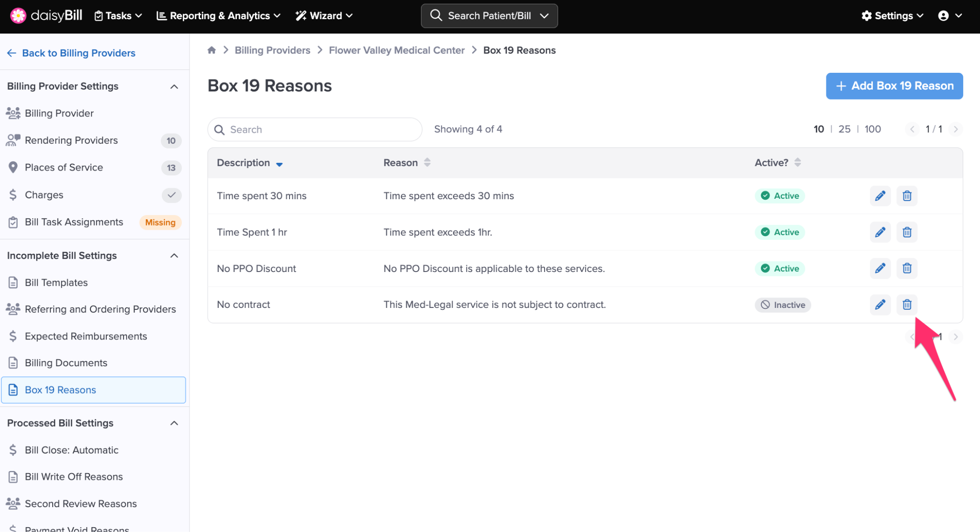Viewport: 980px width, 532px height.
Task: Click Add Box 19 Reason button
Action: point(894,86)
